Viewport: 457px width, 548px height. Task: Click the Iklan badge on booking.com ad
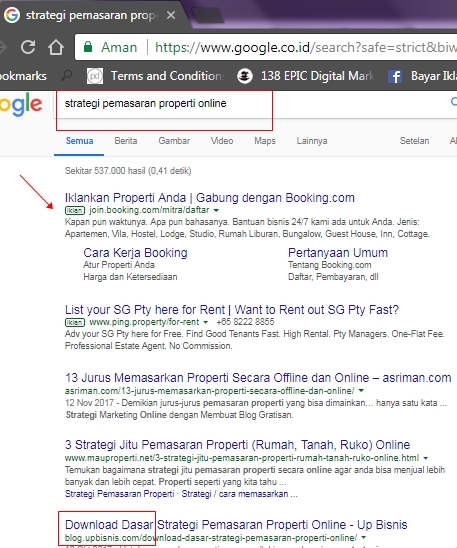pyautogui.click(x=75, y=210)
